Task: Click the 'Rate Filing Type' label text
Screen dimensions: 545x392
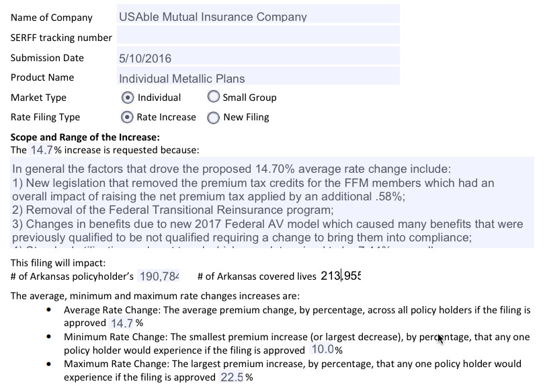Action: click(x=45, y=117)
